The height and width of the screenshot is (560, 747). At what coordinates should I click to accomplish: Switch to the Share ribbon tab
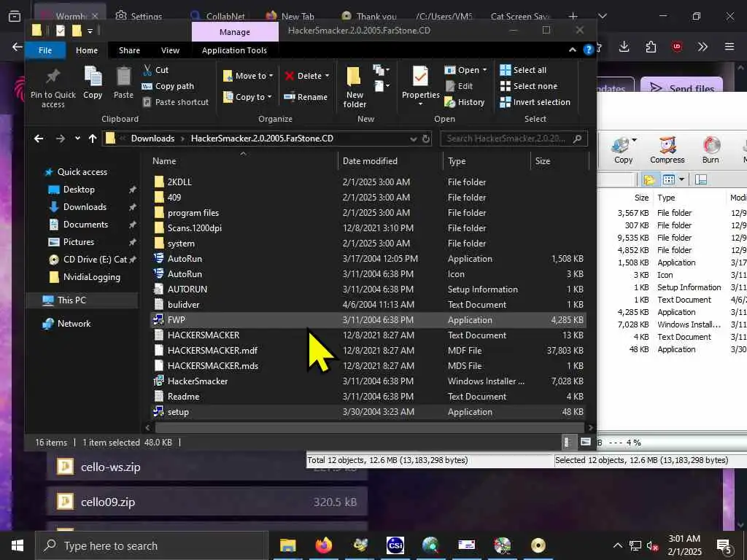tap(129, 50)
